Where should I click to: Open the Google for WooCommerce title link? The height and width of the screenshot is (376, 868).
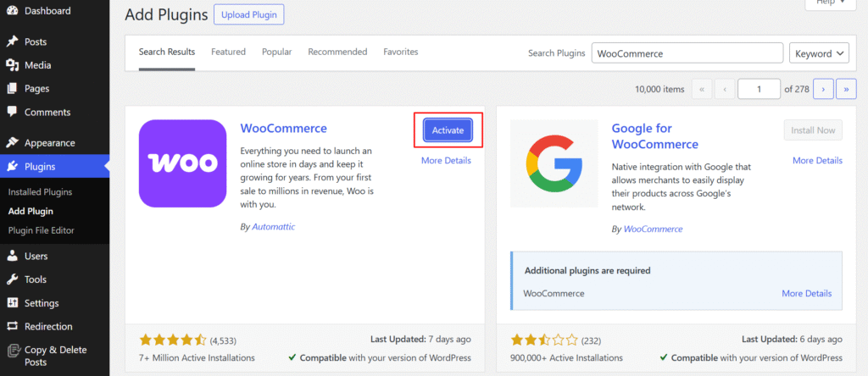coord(655,136)
